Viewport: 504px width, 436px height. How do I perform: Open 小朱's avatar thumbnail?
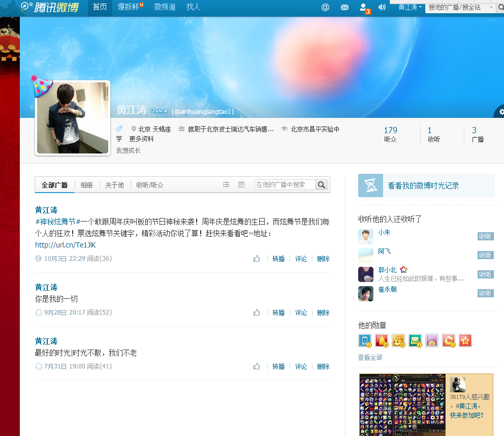(365, 237)
